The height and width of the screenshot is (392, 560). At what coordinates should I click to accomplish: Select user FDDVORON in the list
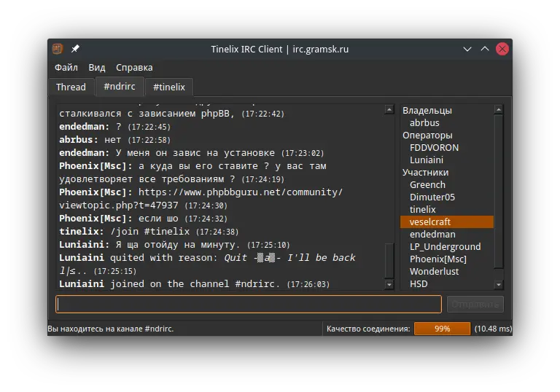(x=434, y=147)
